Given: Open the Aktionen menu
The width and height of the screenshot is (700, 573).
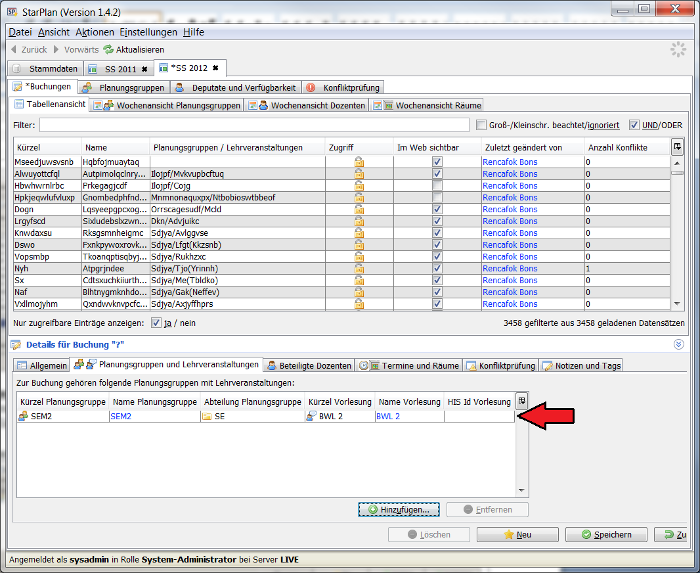Looking at the screenshot, I should pos(95,32).
